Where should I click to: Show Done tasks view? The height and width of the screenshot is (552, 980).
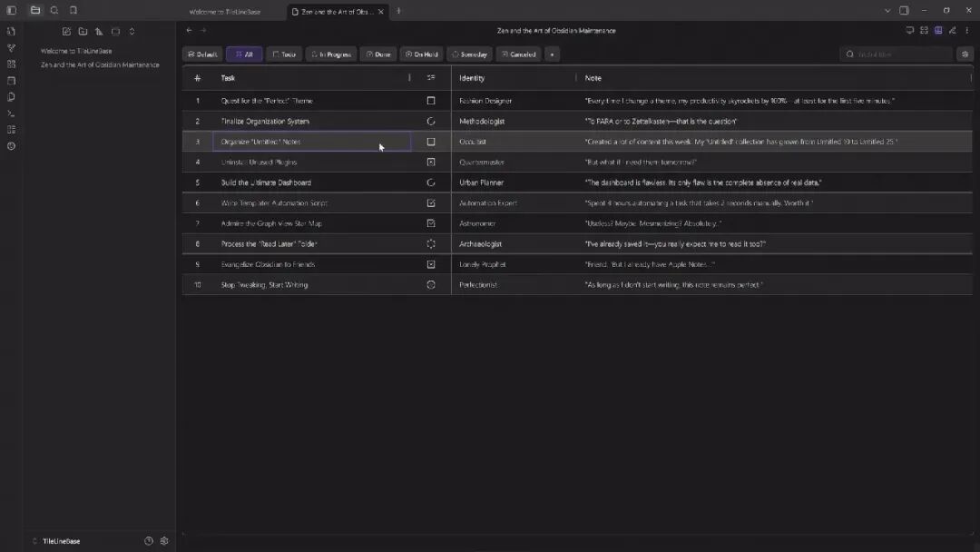click(x=378, y=54)
